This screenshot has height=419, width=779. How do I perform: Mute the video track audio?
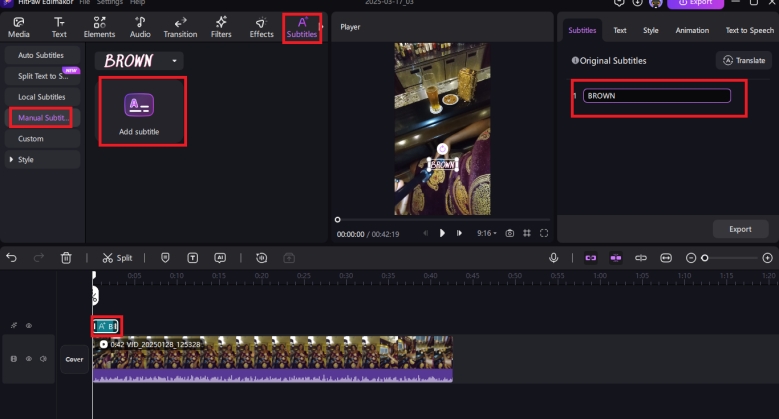[x=43, y=358]
